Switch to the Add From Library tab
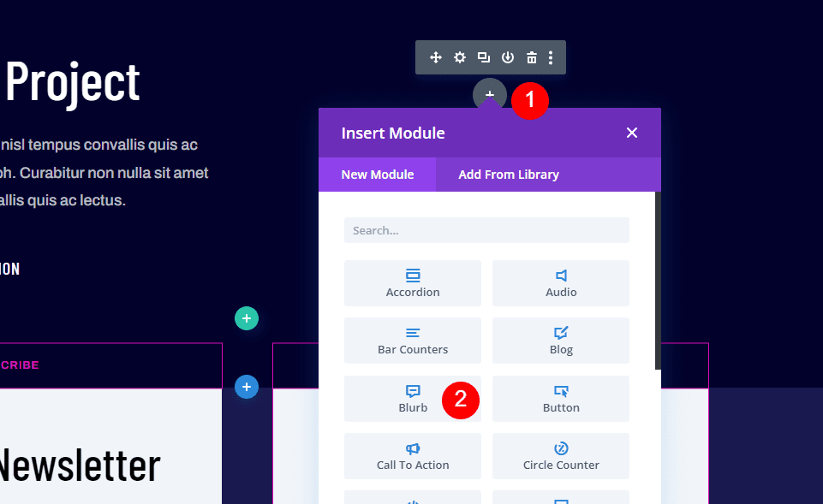The image size is (823, 504). click(509, 175)
